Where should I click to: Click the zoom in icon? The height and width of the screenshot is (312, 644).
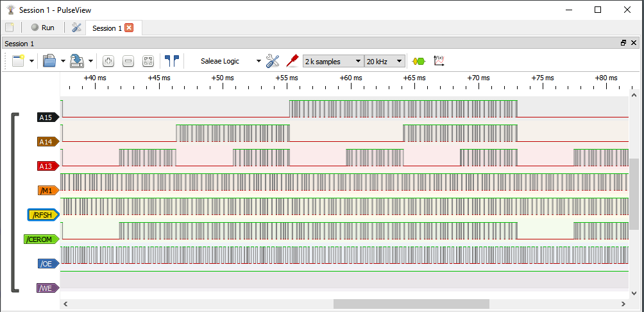pos(108,61)
